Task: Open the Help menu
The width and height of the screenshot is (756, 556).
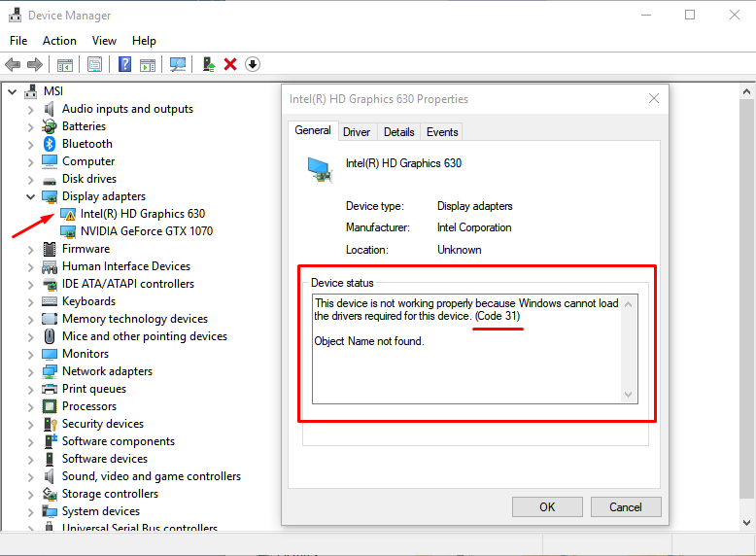Action: coord(144,41)
